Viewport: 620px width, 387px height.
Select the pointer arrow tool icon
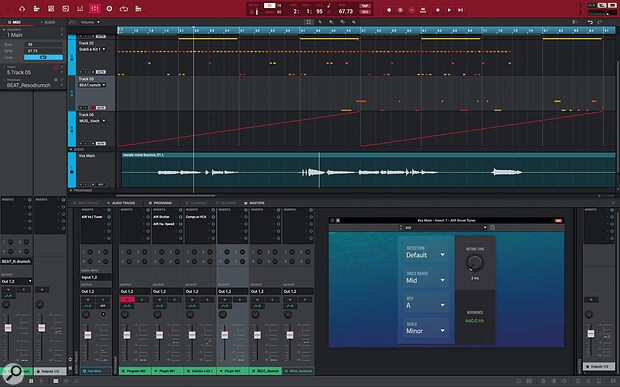pos(320,22)
